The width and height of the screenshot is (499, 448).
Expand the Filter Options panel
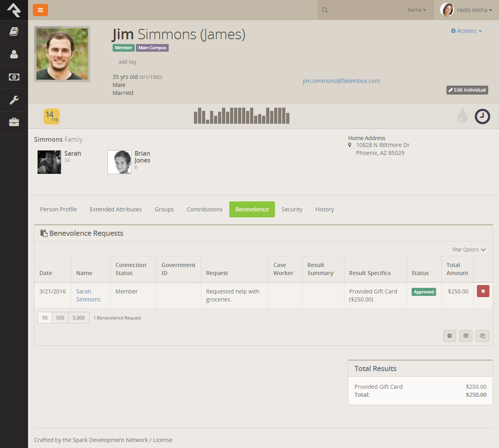(469, 250)
